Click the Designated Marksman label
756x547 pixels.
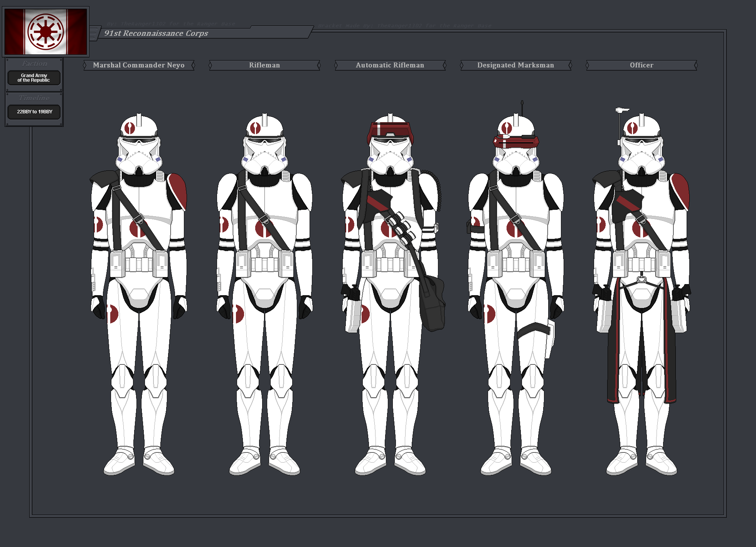[x=515, y=65]
